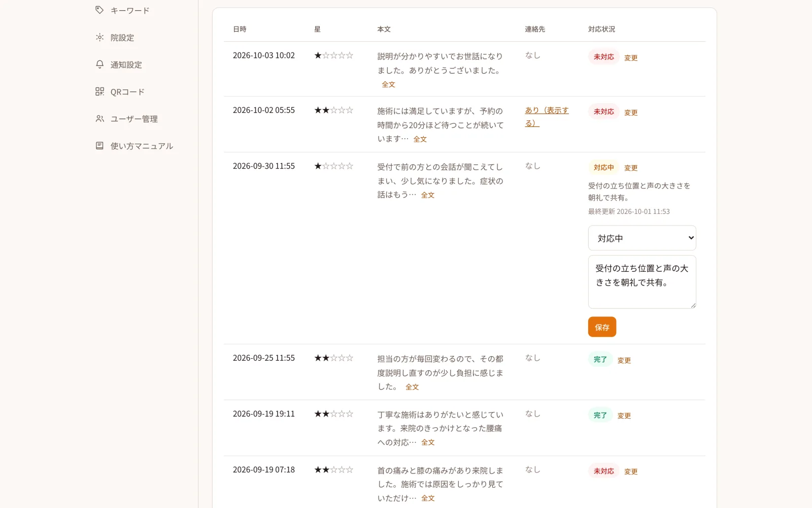Click the 対応状況 column header
812x508 pixels.
coord(601,29)
